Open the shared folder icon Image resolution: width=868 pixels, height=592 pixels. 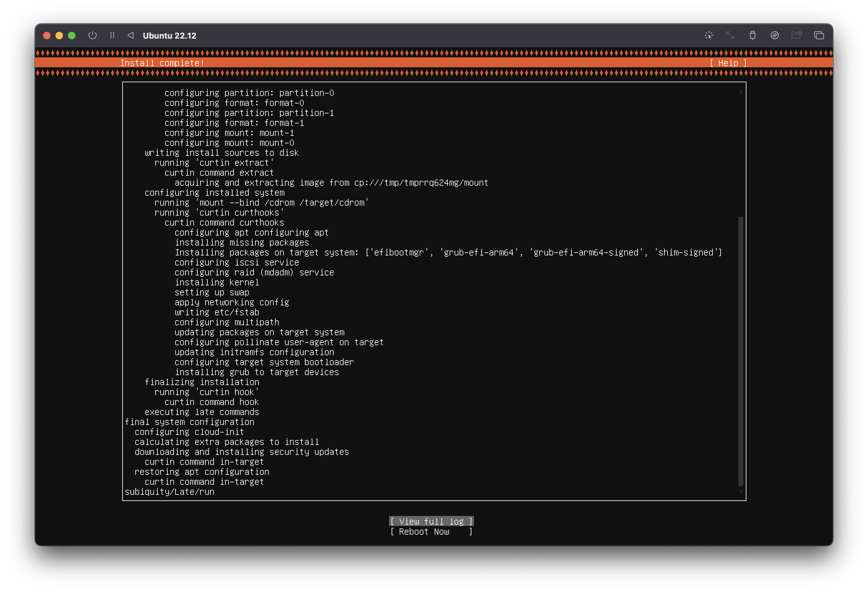[796, 36]
